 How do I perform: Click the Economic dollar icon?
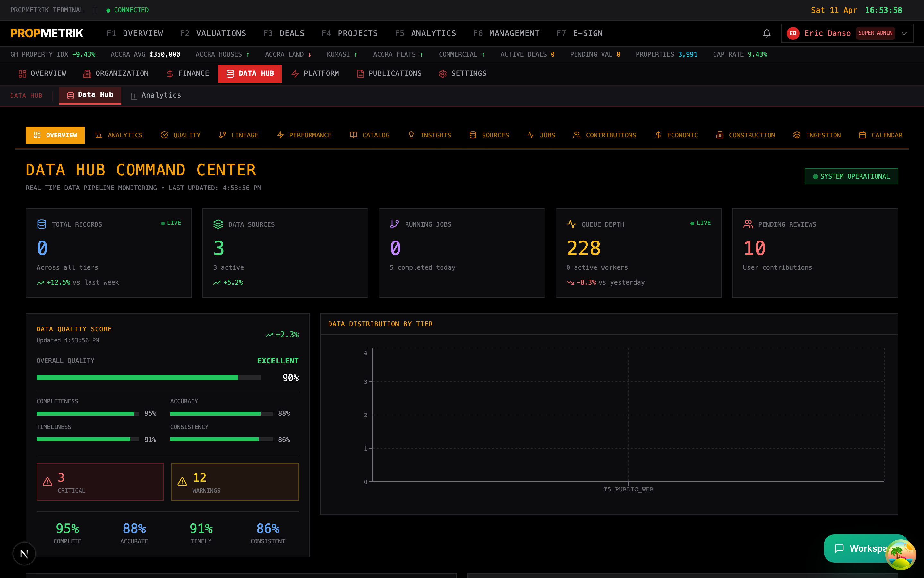point(658,135)
